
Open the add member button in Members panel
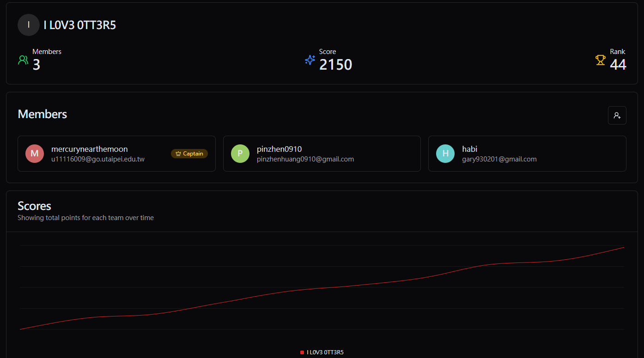617,115
